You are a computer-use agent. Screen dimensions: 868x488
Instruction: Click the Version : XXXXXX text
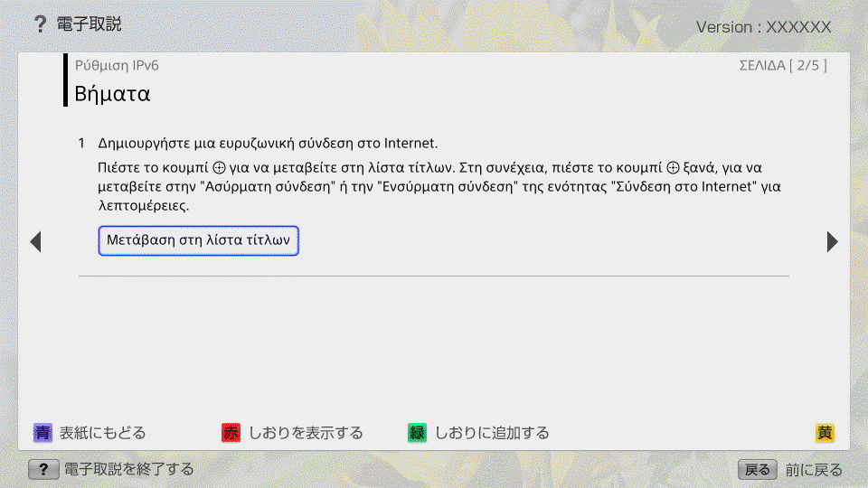[763, 27]
